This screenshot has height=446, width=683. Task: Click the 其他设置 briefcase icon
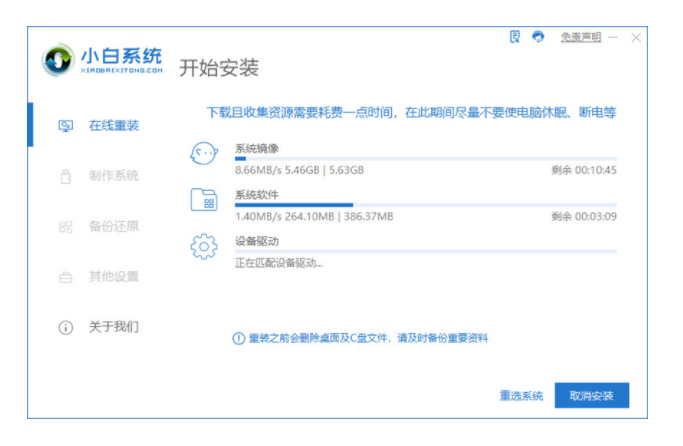point(66,277)
